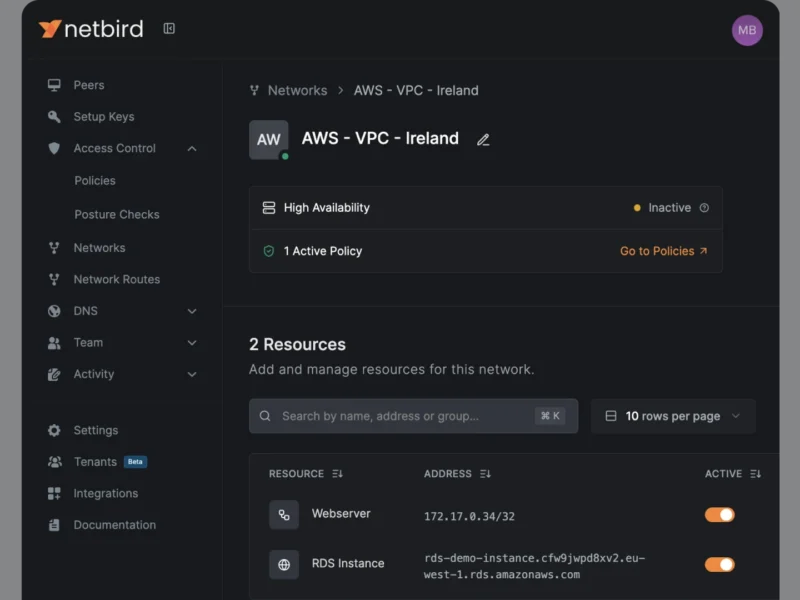Expand the Team menu
The height and width of the screenshot is (600, 800).
pos(192,343)
